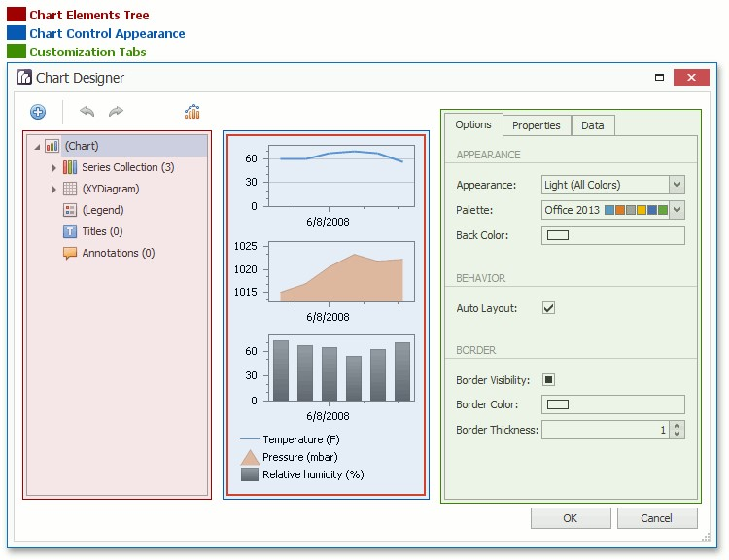The image size is (729, 560).
Task: Select the XYDiagram grid icon
Action: (x=70, y=189)
